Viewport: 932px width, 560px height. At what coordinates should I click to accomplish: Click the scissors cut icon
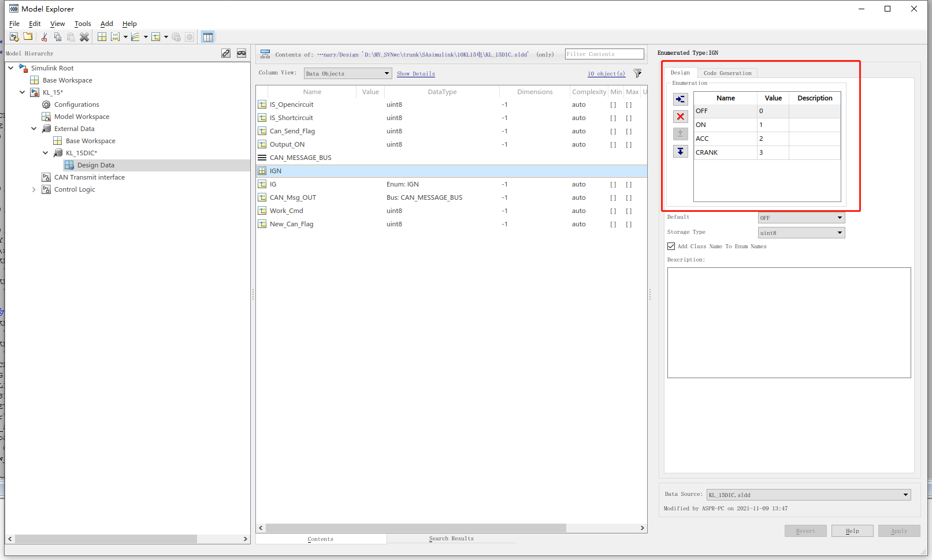44,37
